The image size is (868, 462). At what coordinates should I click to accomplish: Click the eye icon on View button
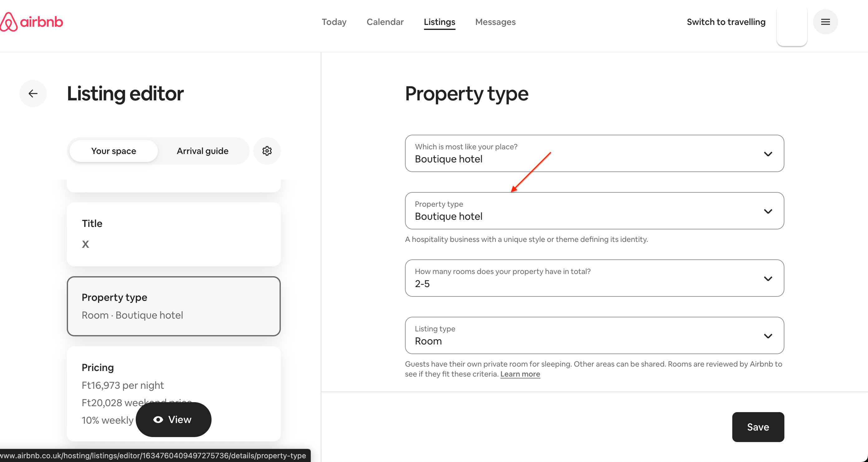click(158, 420)
